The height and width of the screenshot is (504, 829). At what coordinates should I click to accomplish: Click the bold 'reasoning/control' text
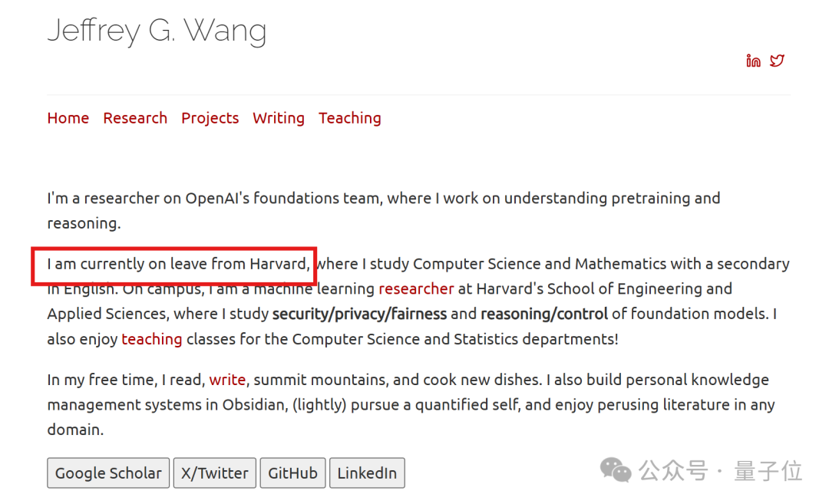pos(544,314)
